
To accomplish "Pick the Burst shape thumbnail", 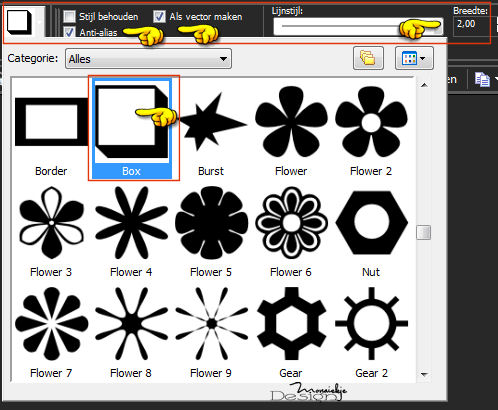I will click(211, 128).
